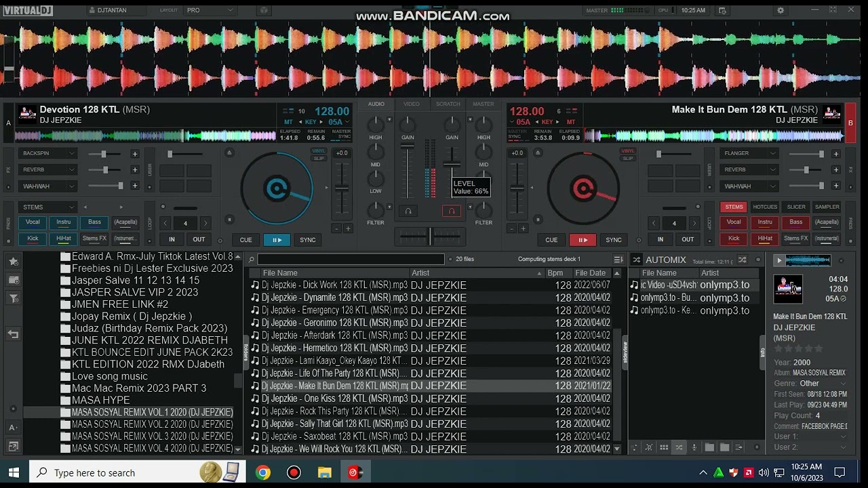Open the BACKSPIN effect dropdown on deck A
Screen dimensions: 868x488
coord(47,154)
